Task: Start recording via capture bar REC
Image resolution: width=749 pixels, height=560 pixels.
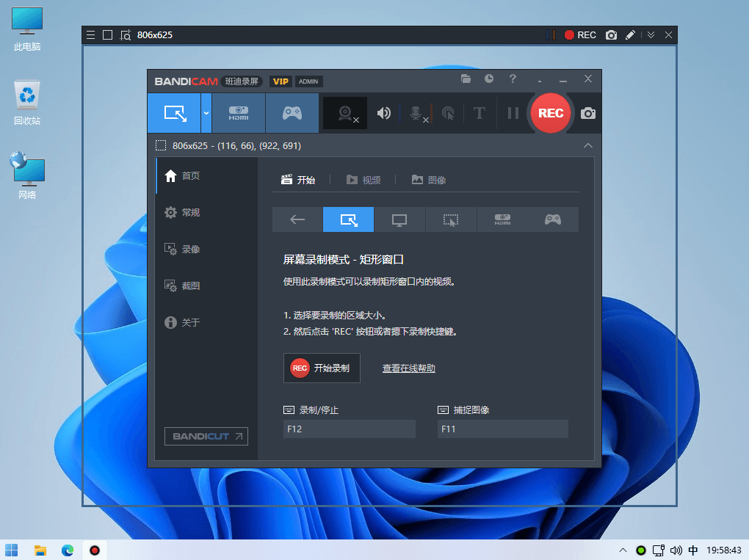Action: pos(580,34)
